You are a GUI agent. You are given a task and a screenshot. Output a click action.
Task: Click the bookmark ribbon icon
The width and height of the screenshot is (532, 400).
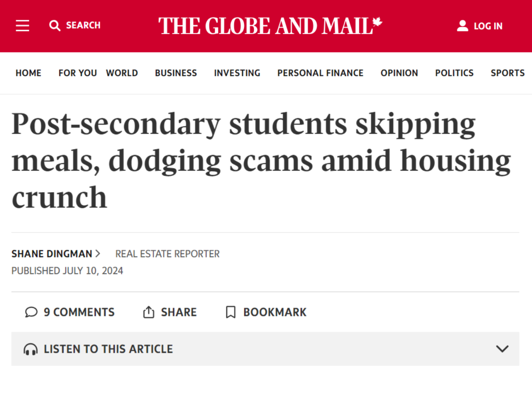coord(231,312)
